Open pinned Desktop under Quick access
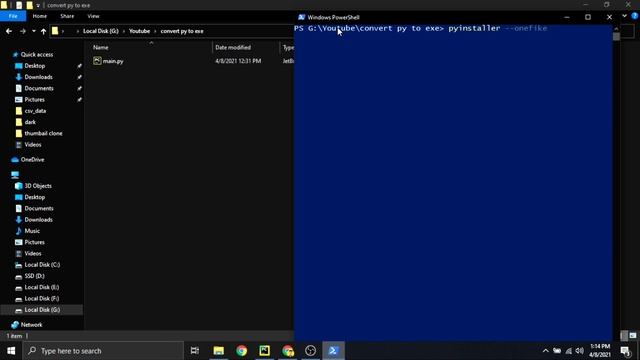 pos(34,66)
